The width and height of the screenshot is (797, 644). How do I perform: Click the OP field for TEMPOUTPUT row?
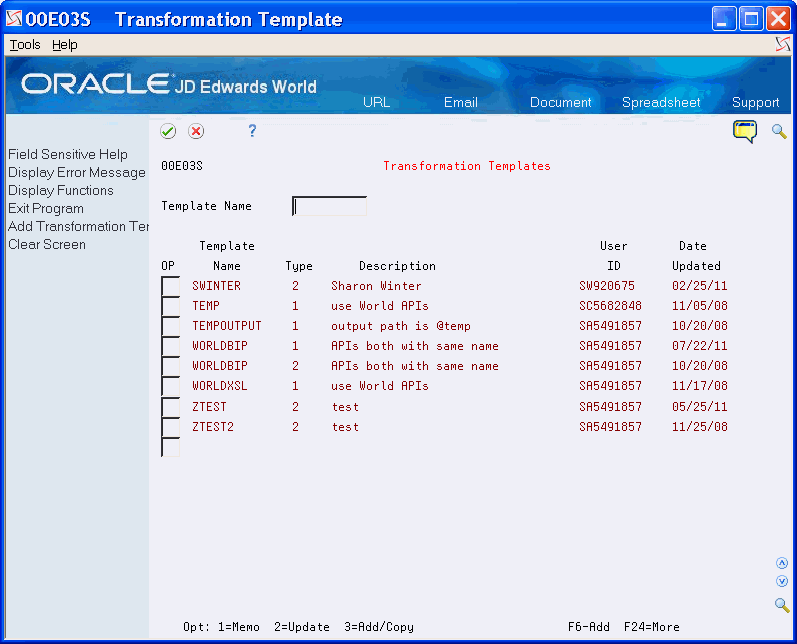(170, 326)
